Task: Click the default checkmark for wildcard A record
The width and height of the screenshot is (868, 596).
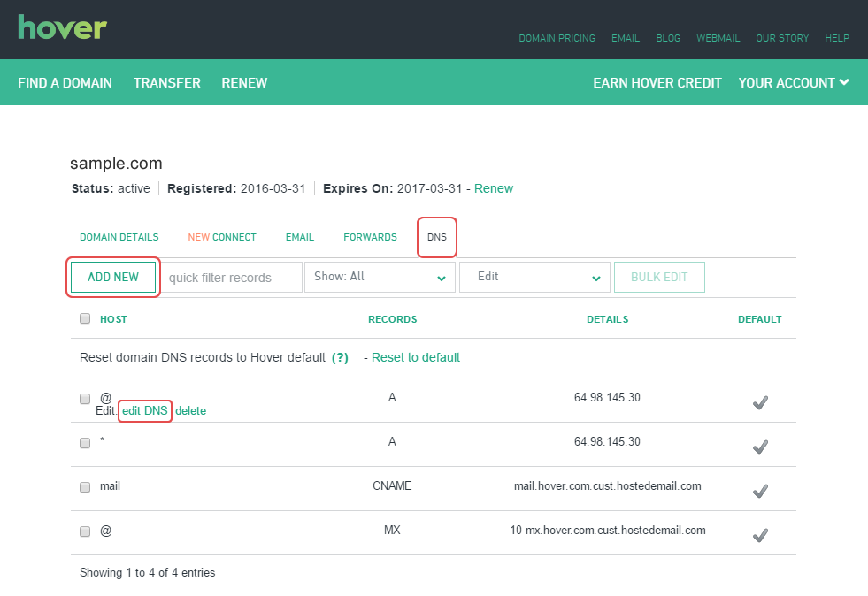Action: tap(759, 447)
